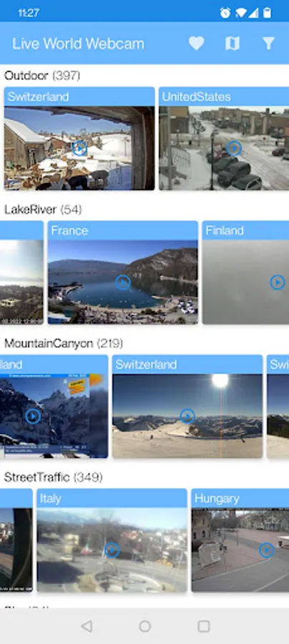Tap the Android back navigation button
Image resolution: width=289 pixels, height=644 pixels.
[87, 626]
